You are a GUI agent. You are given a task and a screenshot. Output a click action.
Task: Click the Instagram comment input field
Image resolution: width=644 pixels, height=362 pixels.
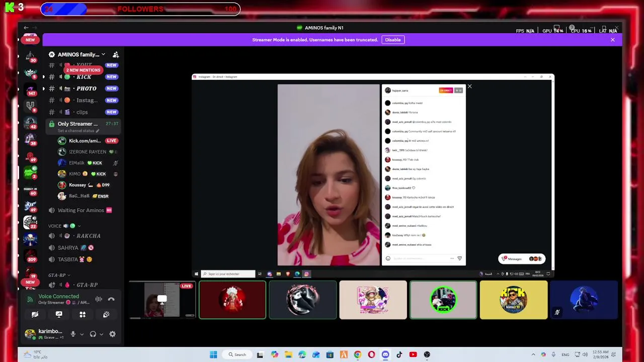420,258
